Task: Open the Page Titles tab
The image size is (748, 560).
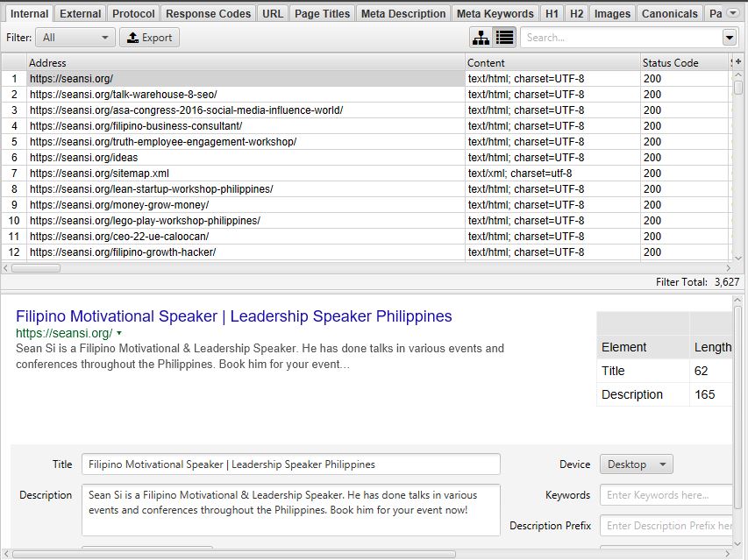Action: click(322, 13)
